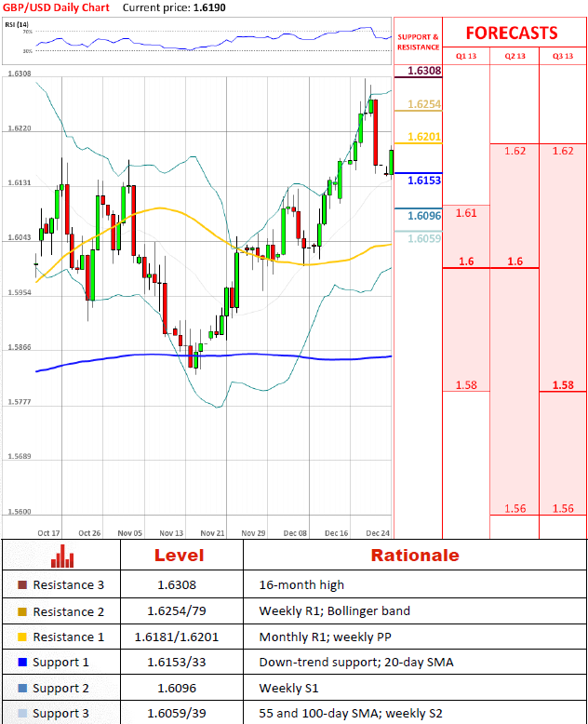588x724 pixels.
Task: Click the Q2 13 forecast value 1.56
Action: click(x=514, y=509)
